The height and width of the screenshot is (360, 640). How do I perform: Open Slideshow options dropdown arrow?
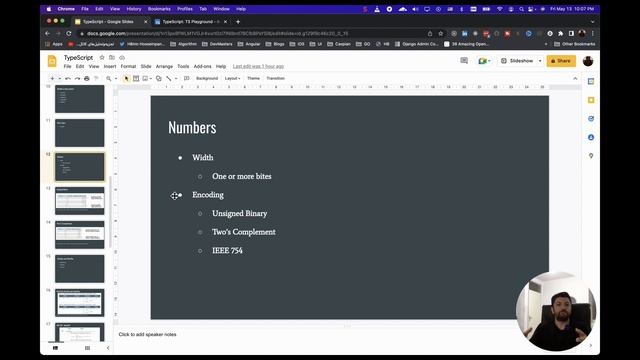click(x=540, y=61)
